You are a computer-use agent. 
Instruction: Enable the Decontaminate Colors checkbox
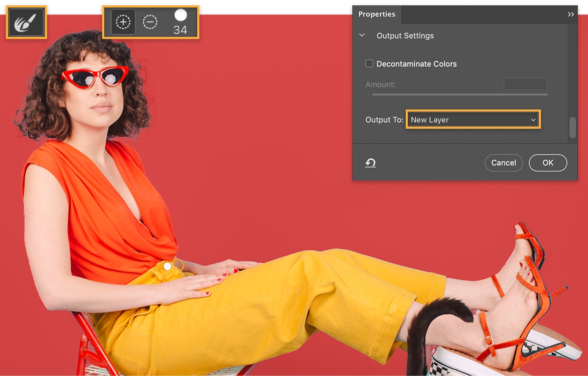pos(369,64)
